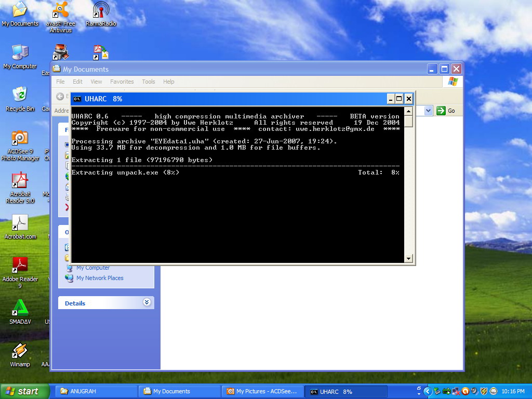The image size is (532, 399).
Task: Open View menu in My Documents
Action: [96, 82]
